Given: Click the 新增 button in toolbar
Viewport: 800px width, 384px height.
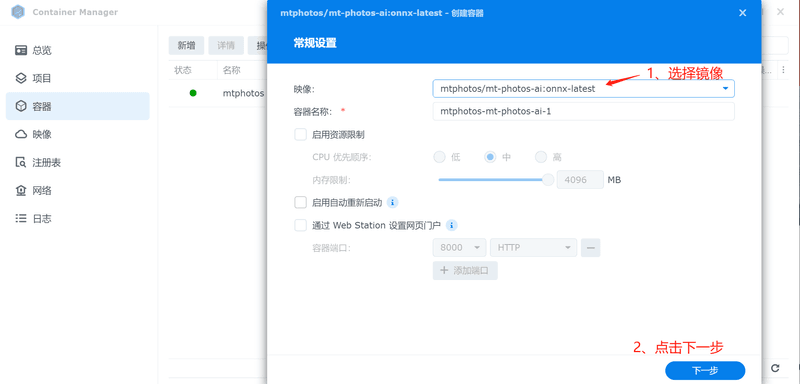Looking at the screenshot, I should pyautogui.click(x=186, y=45).
